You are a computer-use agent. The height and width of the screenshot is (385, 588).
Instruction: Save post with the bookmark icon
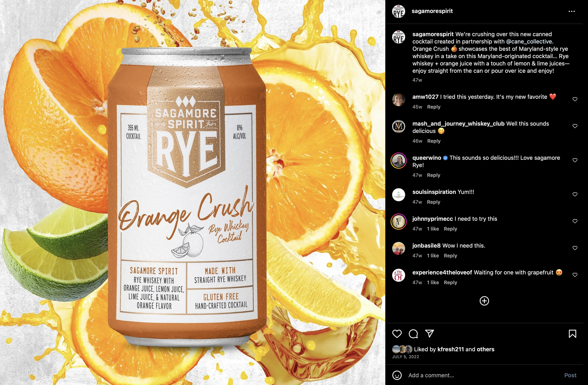click(572, 334)
